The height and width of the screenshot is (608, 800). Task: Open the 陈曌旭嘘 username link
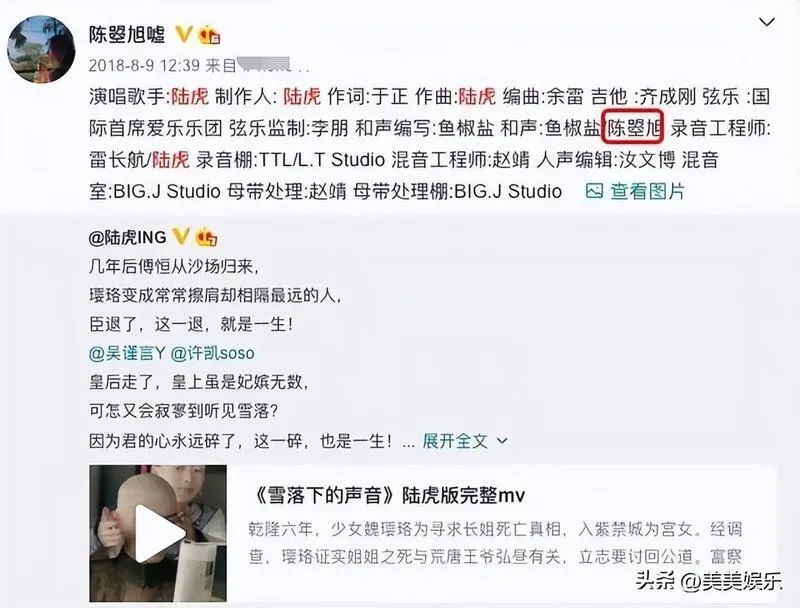(x=127, y=35)
